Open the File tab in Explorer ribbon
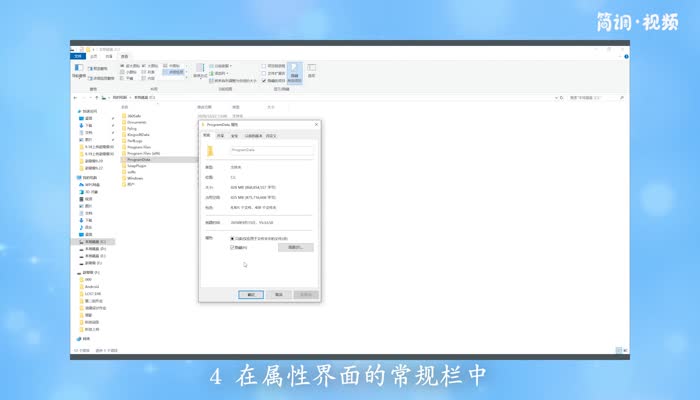 pyautogui.click(x=76, y=55)
